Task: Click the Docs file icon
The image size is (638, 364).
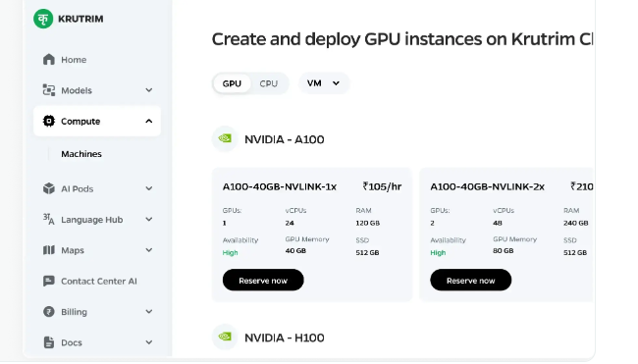Action: (49, 342)
